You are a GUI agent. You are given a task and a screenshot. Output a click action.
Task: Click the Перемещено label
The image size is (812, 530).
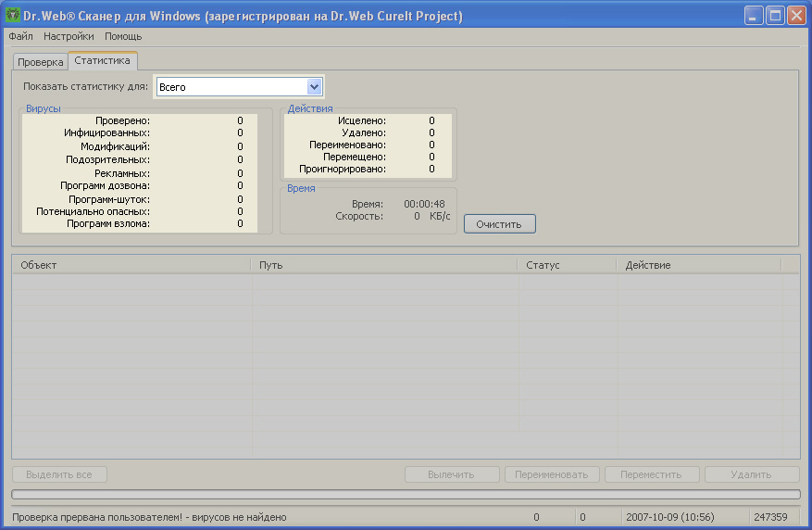(355, 157)
